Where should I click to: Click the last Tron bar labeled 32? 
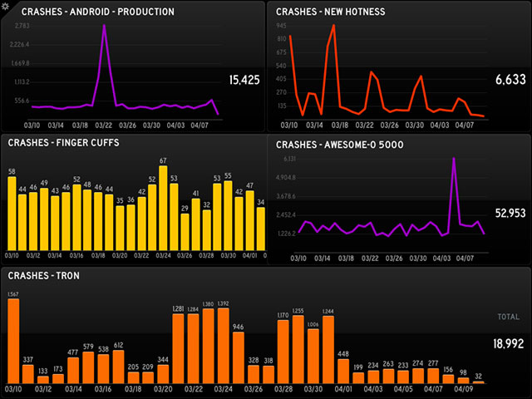tap(479, 382)
